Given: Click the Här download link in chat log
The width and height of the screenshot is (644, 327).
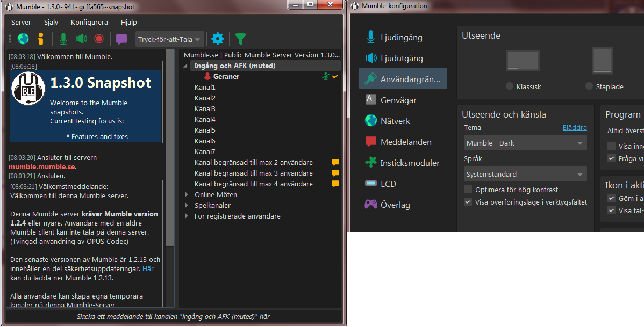Looking at the screenshot, I should pyautogui.click(x=148, y=268).
